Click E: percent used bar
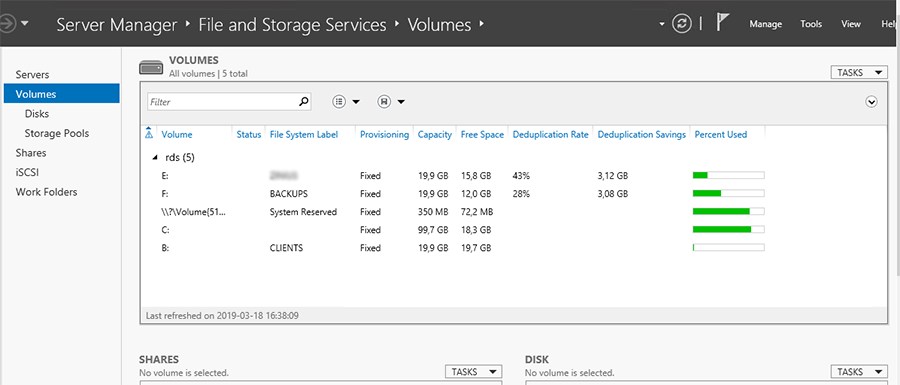This screenshot has height=385, width=900. tap(728, 176)
